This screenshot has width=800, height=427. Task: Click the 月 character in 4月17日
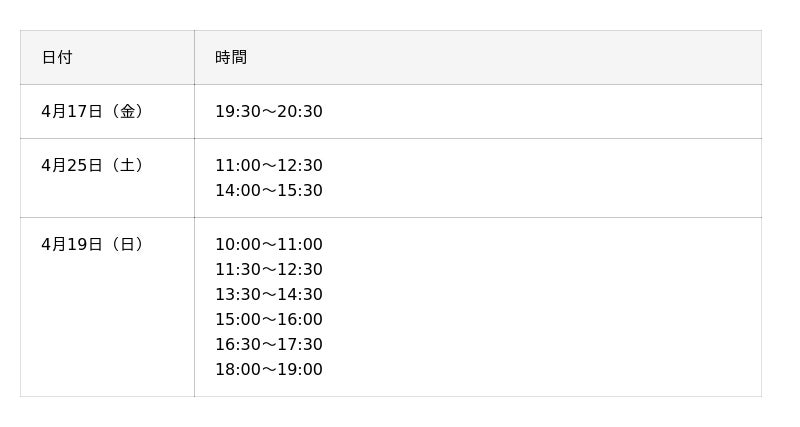click(59, 111)
